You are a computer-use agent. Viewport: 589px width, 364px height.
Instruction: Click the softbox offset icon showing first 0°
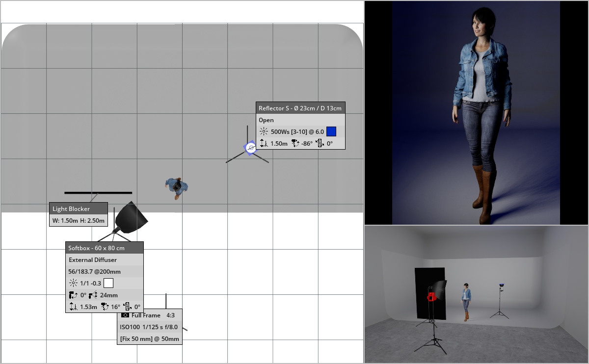point(73,295)
